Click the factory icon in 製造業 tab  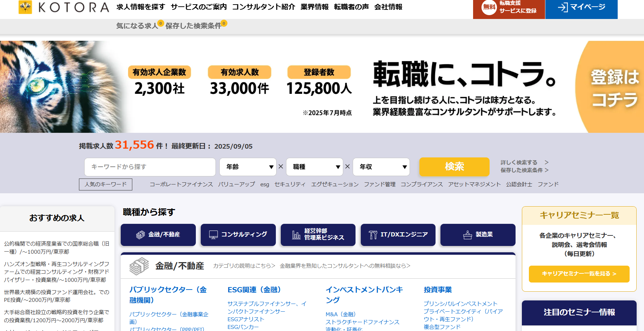(x=467, y=235)
